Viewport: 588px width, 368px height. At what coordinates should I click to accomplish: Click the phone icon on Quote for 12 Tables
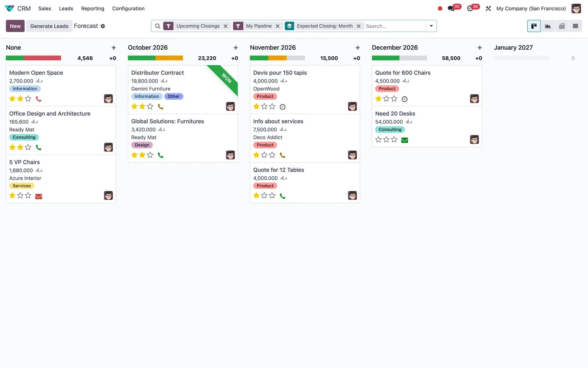point(283,196)
